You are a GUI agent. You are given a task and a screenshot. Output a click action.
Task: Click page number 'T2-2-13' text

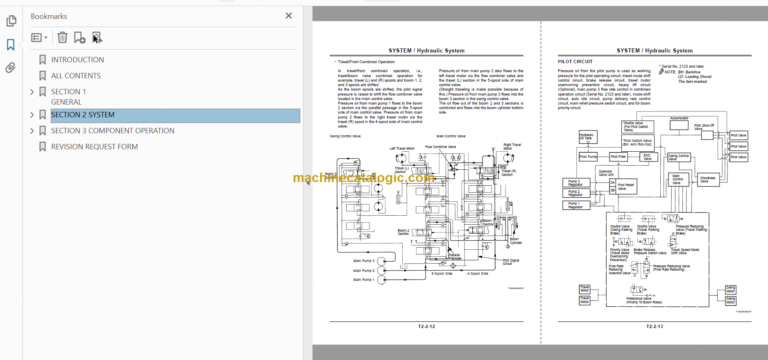[654, 326]
